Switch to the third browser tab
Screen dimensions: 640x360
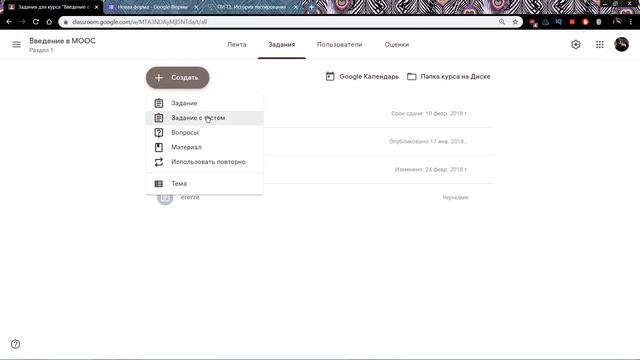click(x=252, y=7)
